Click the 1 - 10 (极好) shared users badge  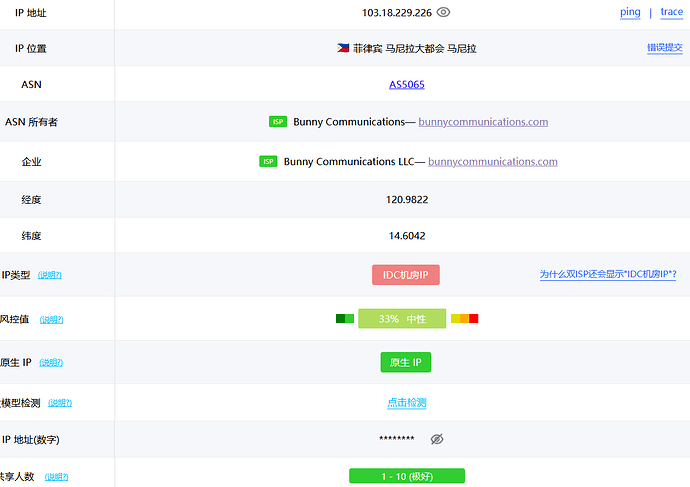pos(407,476)
